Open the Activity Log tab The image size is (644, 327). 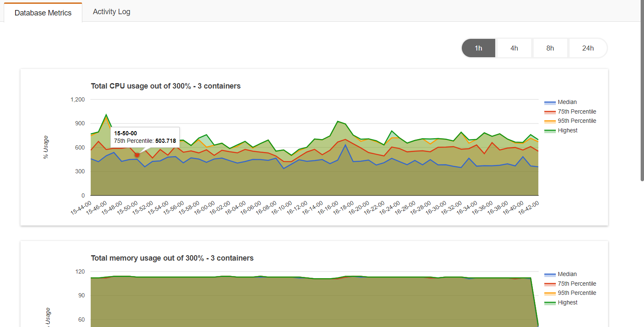(x=112, y=12)
